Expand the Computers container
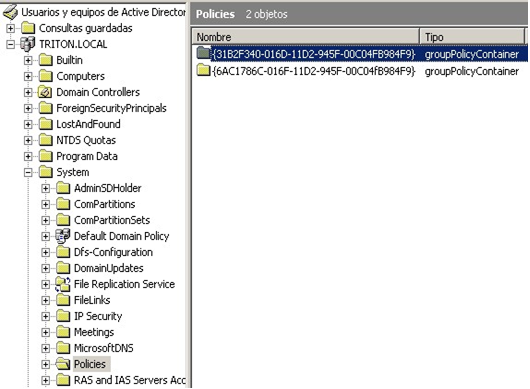Screen dimensions: 530x389 click(28, 76)
